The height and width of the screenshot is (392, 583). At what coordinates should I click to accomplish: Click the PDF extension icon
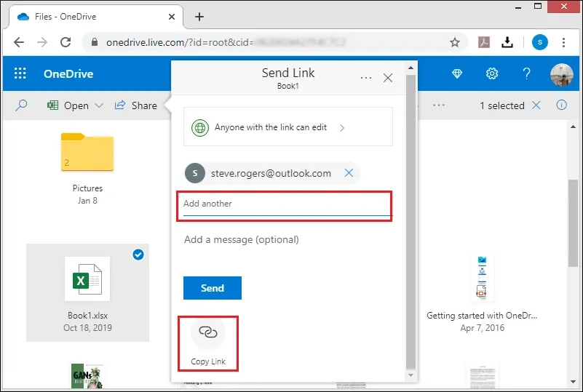(x=484, y=42)
